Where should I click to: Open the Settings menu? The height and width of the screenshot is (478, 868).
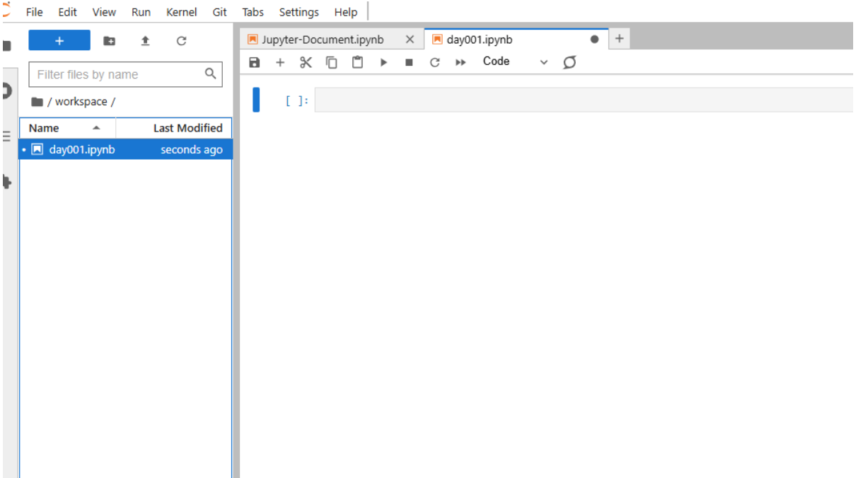pos(299,12)
